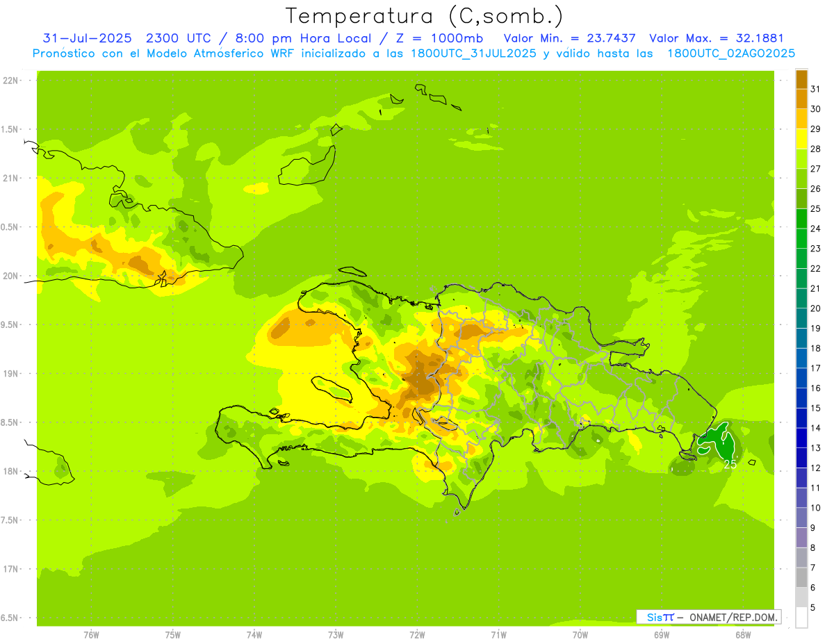Image resolution: width=834 pixels, height=644 pixels.
Task: Click legend value '31'
Action: (816, 88)
